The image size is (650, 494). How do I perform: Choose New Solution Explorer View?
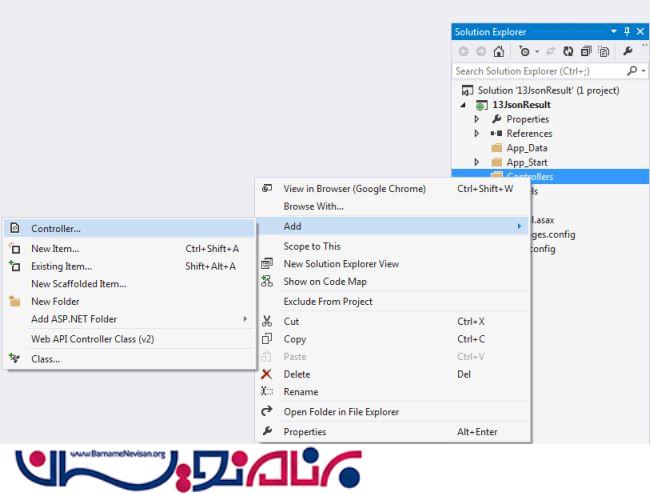pyautogui.click(x=393, y=264)
